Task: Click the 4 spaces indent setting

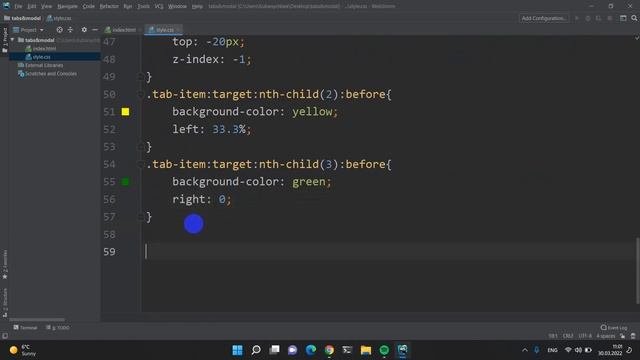Action: [x=606, y=336]
